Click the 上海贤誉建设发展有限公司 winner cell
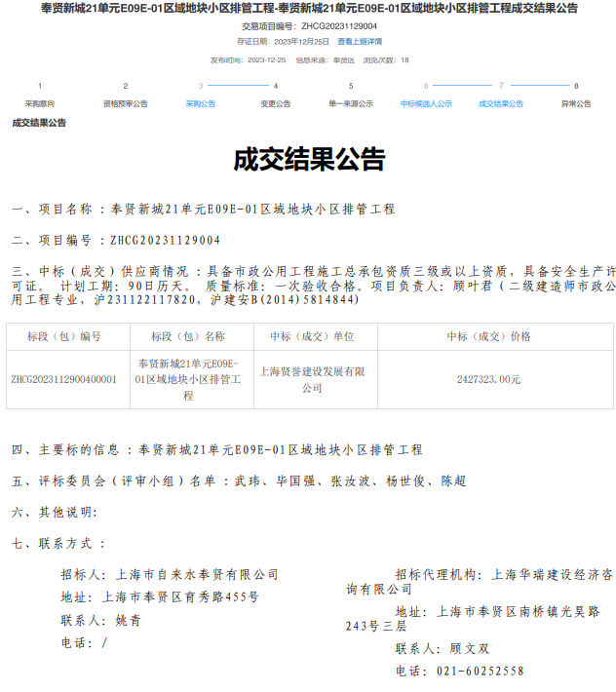Viewport: 616px width, 692px height. pos(311,379)
